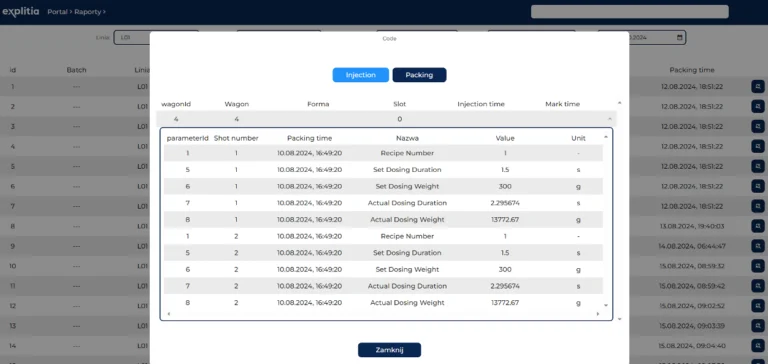Select Actual Dosing Weight for shot 2
Image resolution: width=768 pixels, height=364 pixels.
tap(384, 303)
